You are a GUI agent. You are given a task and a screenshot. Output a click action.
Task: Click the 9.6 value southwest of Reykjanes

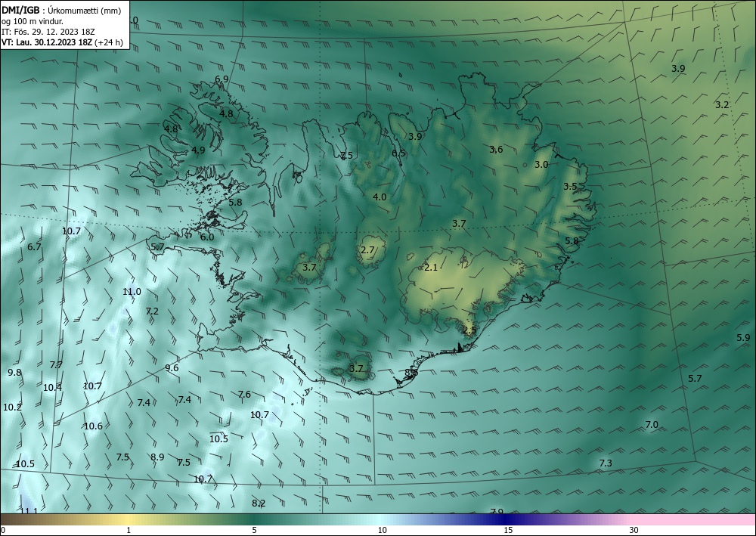coord(172,367)
